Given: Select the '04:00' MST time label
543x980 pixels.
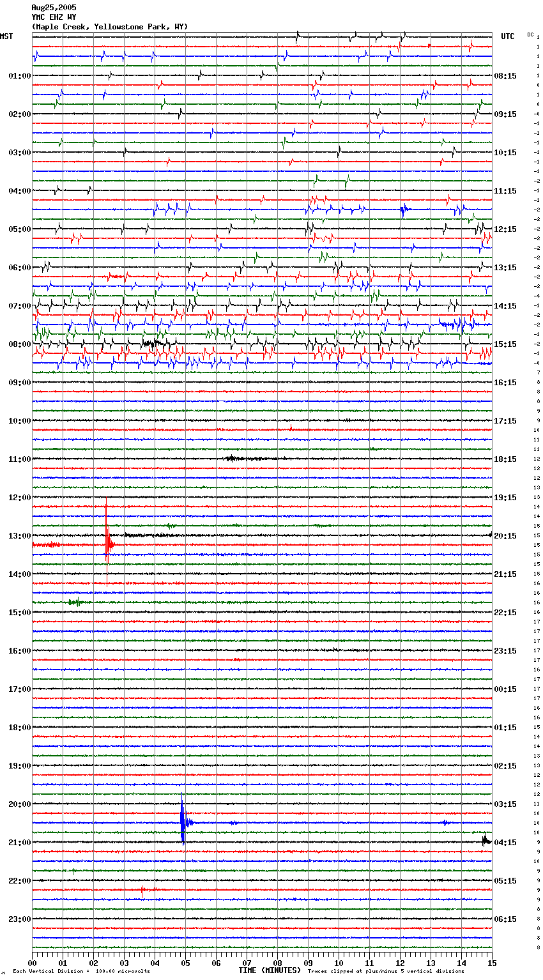Looking at the screenshot, I should coord(20,191).
